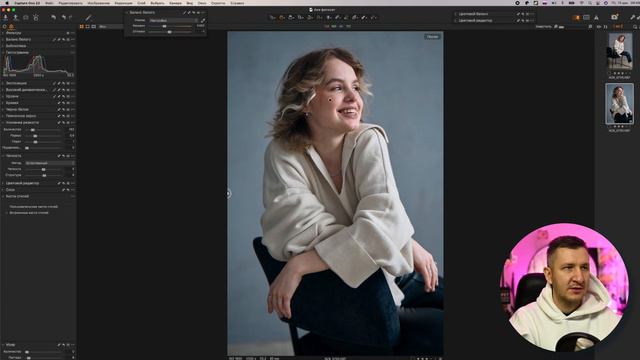Open the Камера menu
Image resolution: width=640 pixels, height=360 pixels.
point(175,3)
